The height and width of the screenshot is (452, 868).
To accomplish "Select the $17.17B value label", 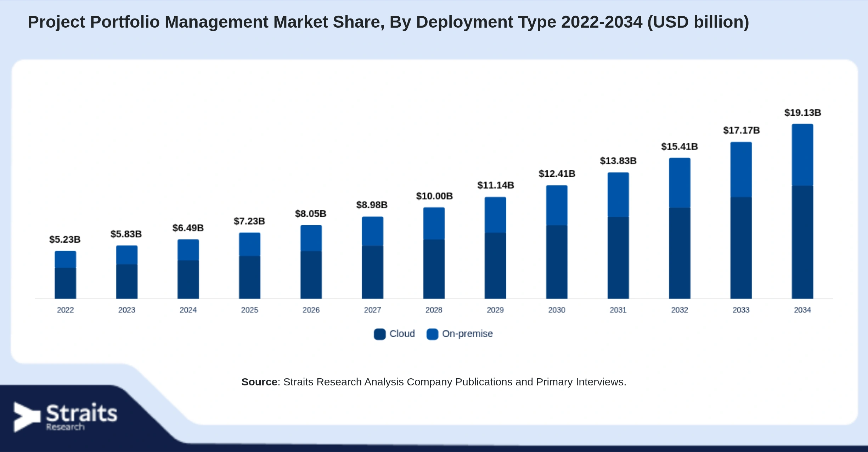I will coord(742,130).
